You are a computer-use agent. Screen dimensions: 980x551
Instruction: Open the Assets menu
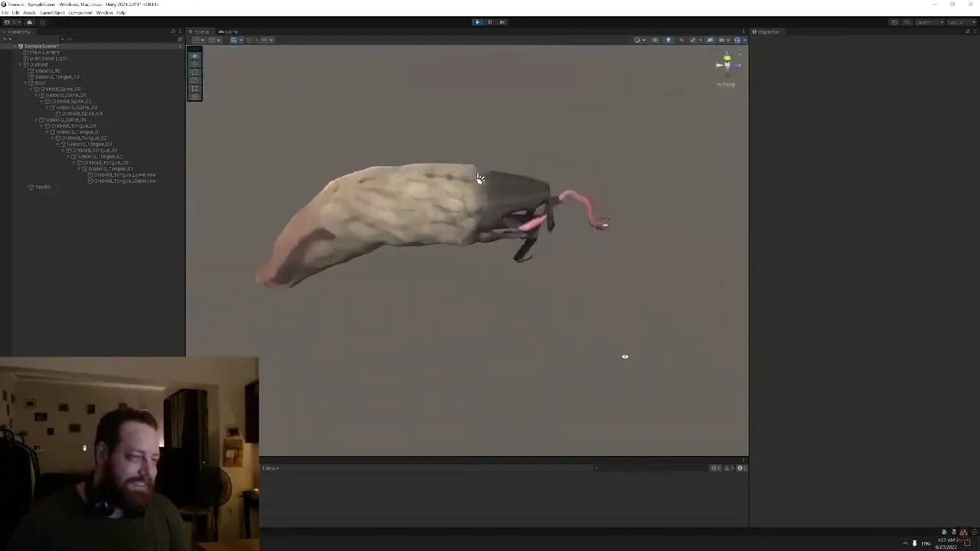[29, 13]
